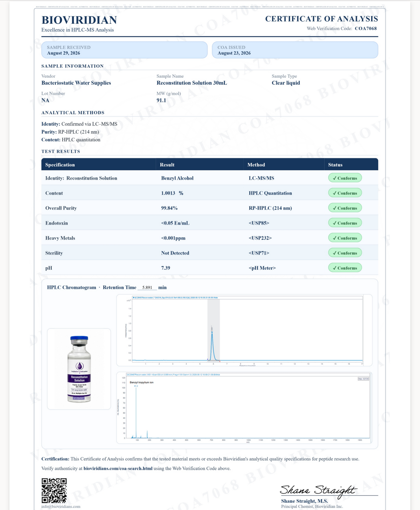Select the sterility result Not Detected
This screenshot has width=420, height=510.
point(175,253)
